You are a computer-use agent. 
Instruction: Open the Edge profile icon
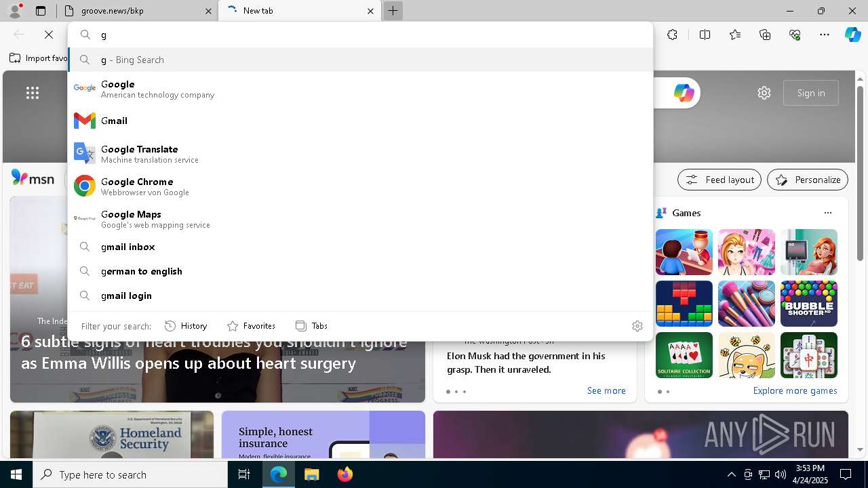tap(15, 11)
